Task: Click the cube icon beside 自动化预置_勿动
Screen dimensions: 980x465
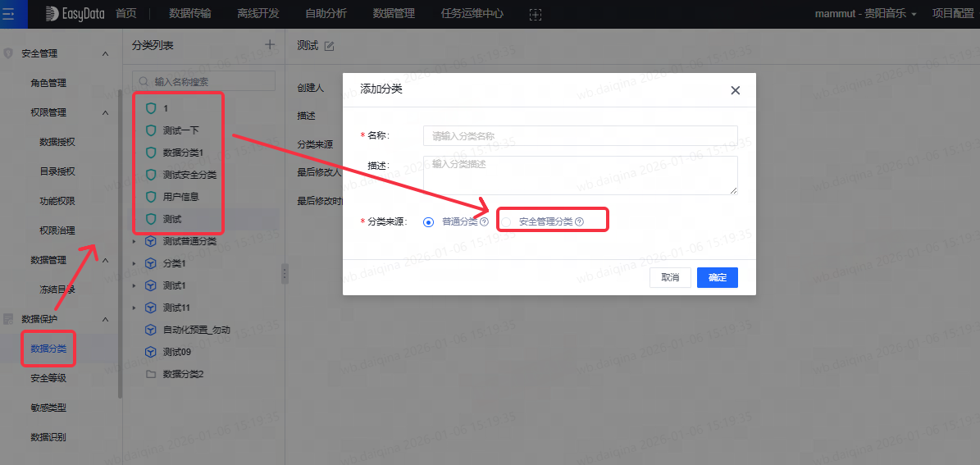Action: pyautogui.click(x=150, y=330)
